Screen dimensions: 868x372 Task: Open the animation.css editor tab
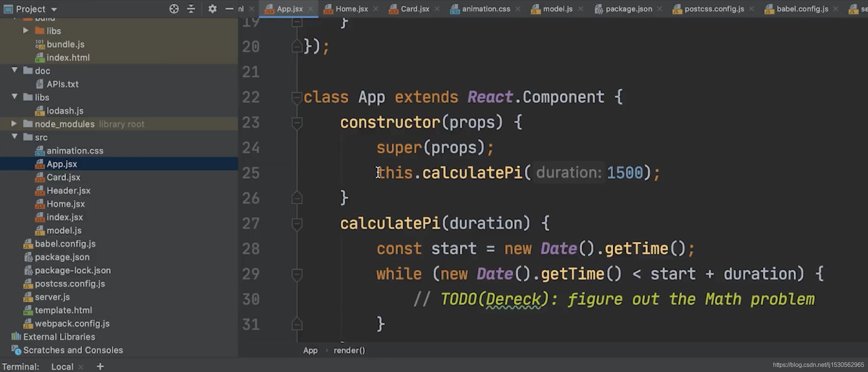click(486, 9)
